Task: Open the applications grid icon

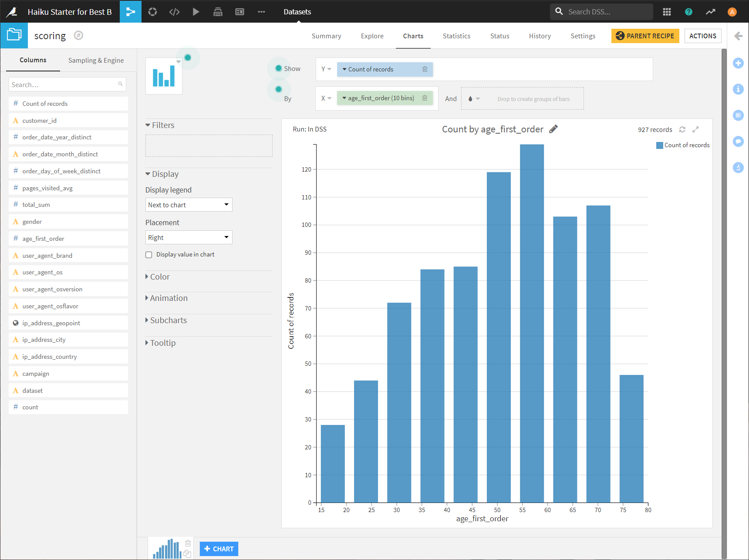Action: pos(667,12)
